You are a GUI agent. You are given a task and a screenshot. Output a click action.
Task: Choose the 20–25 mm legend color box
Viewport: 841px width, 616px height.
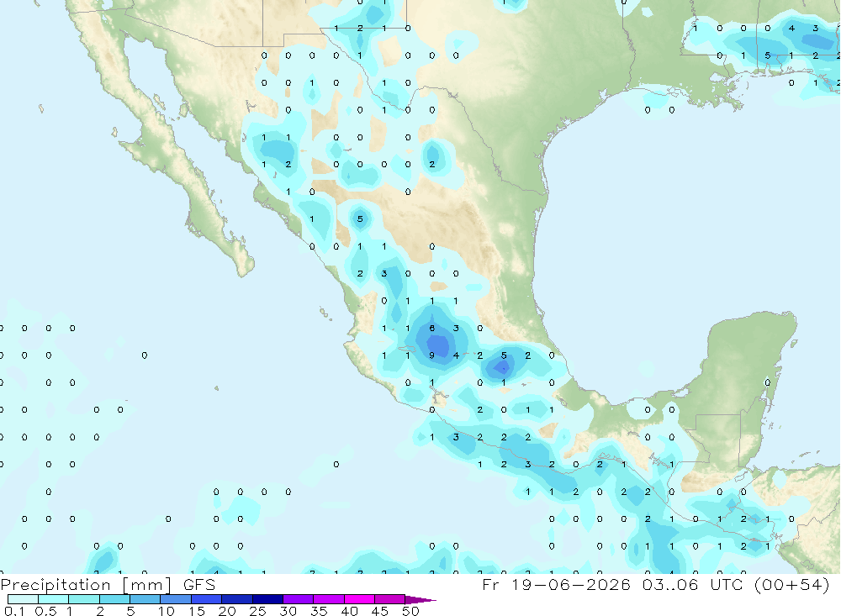[237, 599]
